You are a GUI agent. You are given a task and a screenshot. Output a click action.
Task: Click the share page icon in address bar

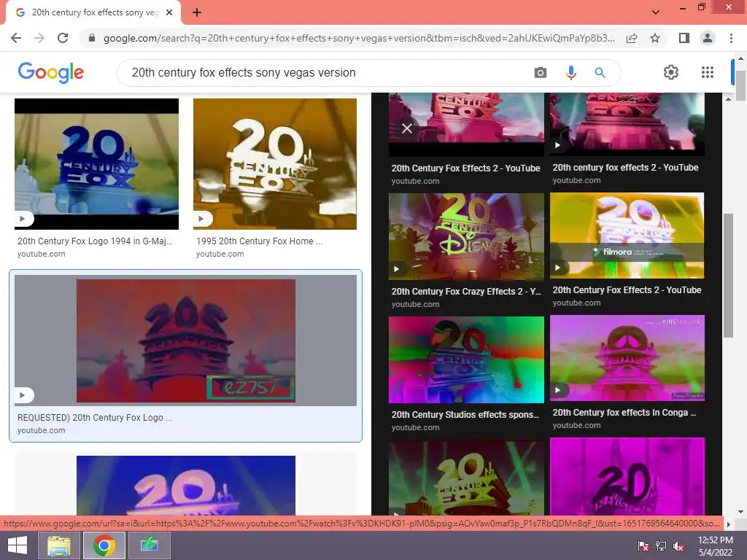click(632, 38)
